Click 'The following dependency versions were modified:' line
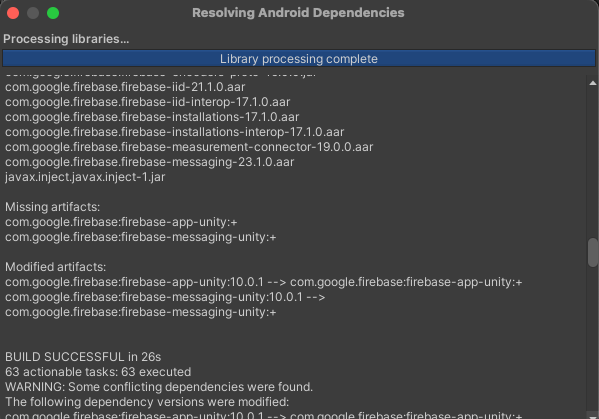The image size is (599, 419). coord(147,402)
